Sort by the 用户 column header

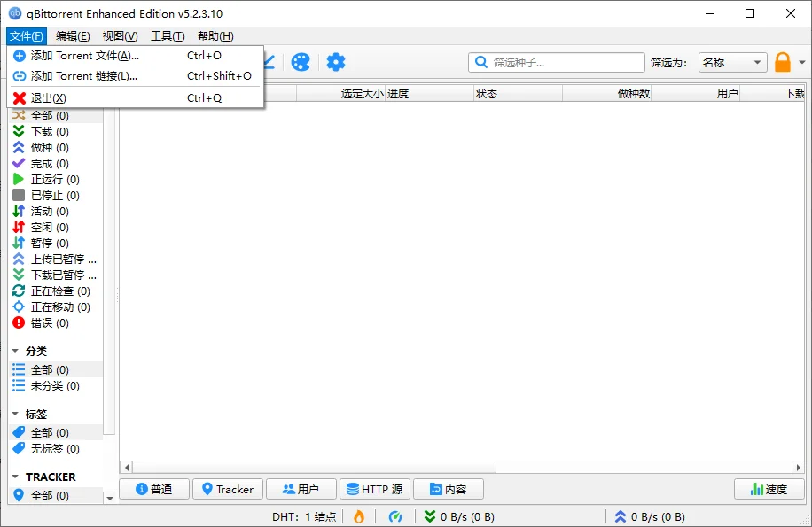(696, 94)
